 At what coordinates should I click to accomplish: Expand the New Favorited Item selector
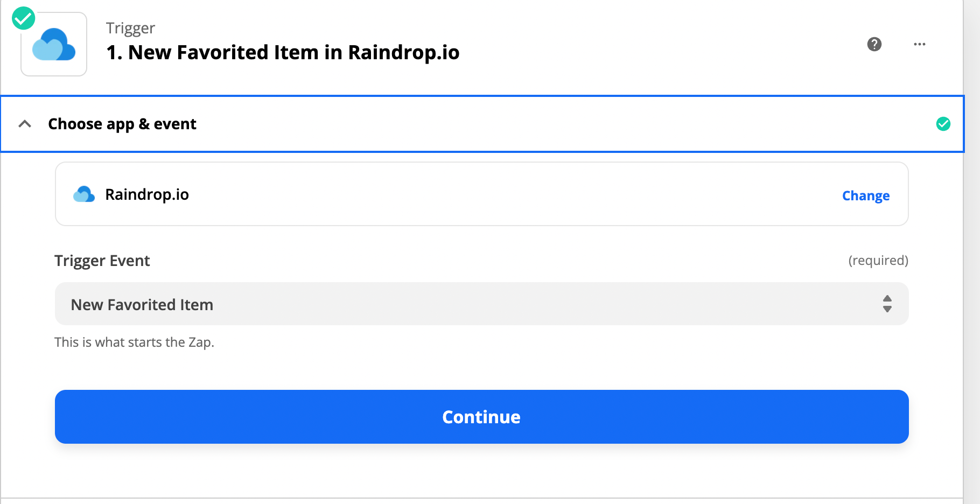tap(481, 304)
